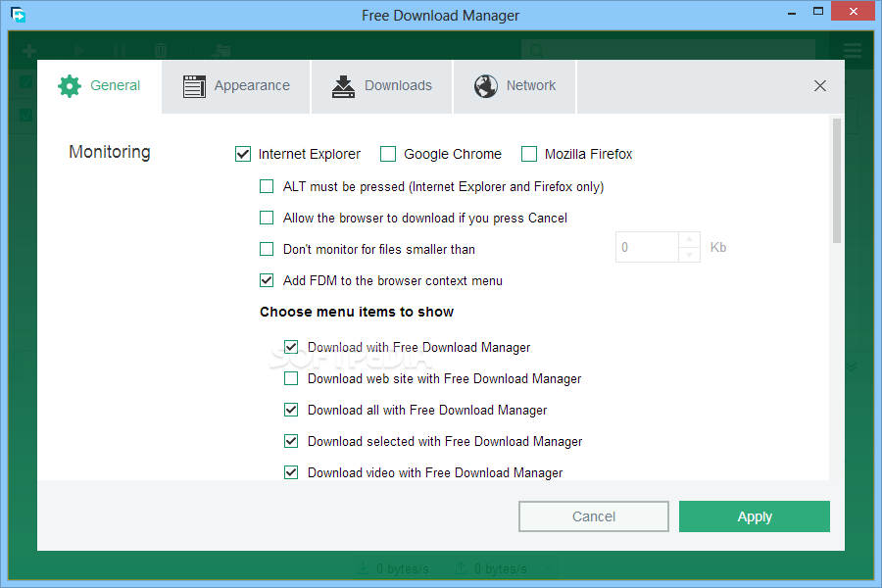Enable Mozilla Firefox monitoring
The image size is (882, 588).
coord(529,154)
